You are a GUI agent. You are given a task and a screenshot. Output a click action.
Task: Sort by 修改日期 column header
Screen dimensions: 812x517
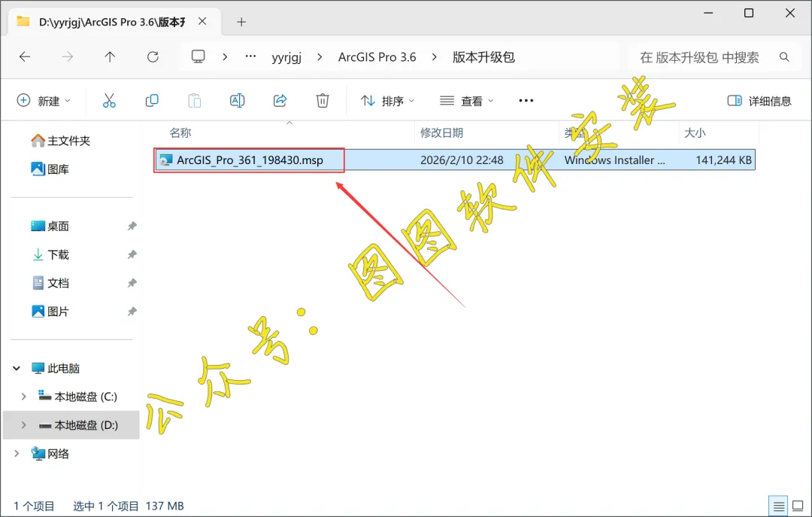pos(441,132)
